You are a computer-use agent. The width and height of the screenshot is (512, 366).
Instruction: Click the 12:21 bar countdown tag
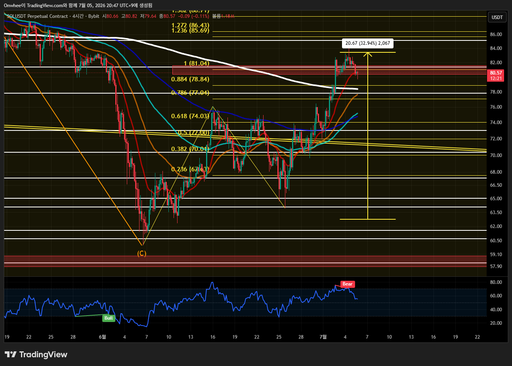[x=496, y=78]
